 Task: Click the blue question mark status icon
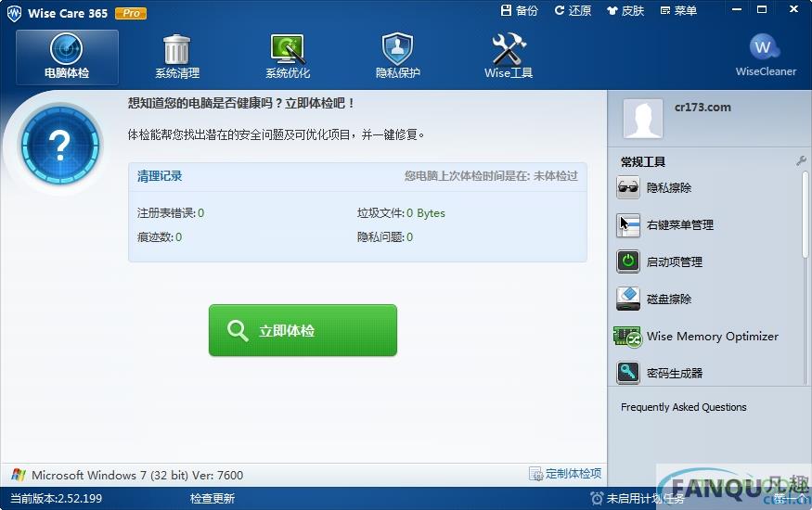(60, 145)
